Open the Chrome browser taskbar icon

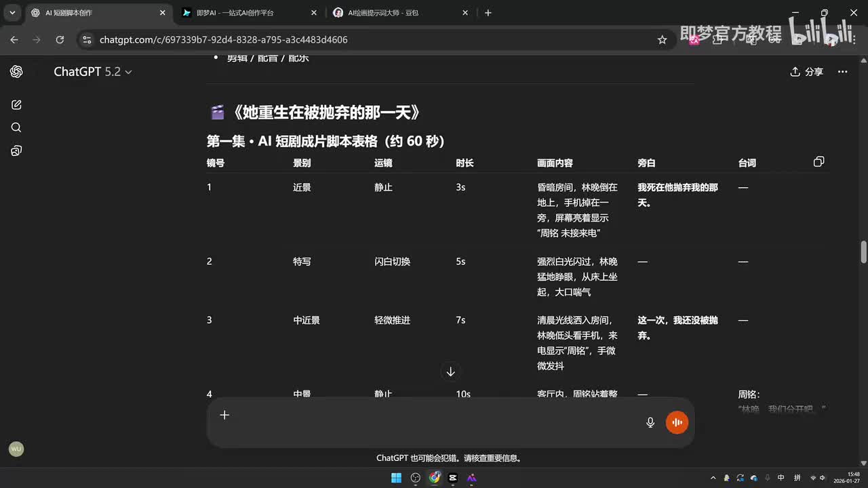[x=435, y=478]
